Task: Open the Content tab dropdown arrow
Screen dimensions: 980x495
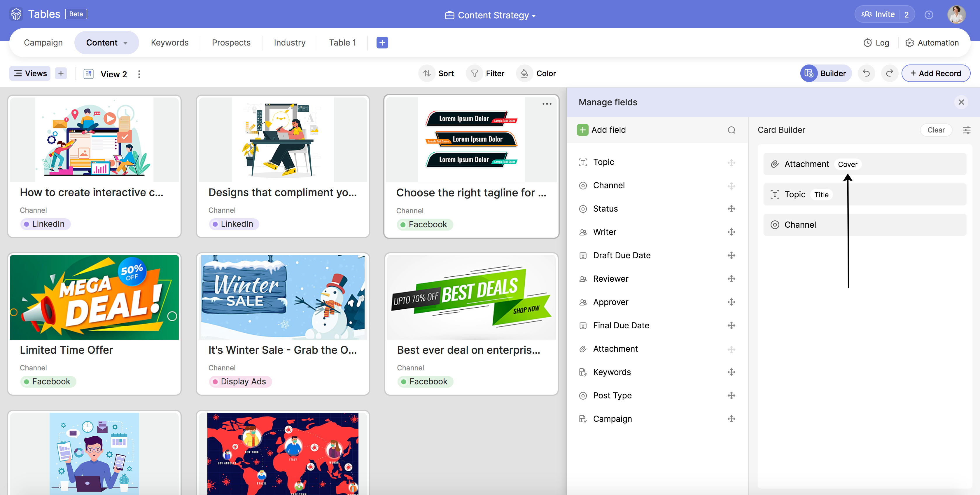Action: click(x=125, y=43)
